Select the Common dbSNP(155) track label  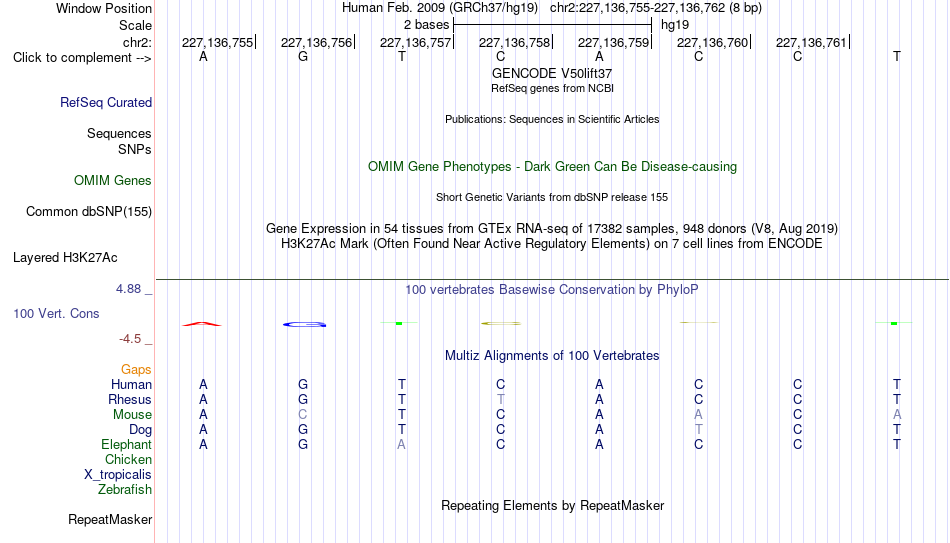pos(89,212)
